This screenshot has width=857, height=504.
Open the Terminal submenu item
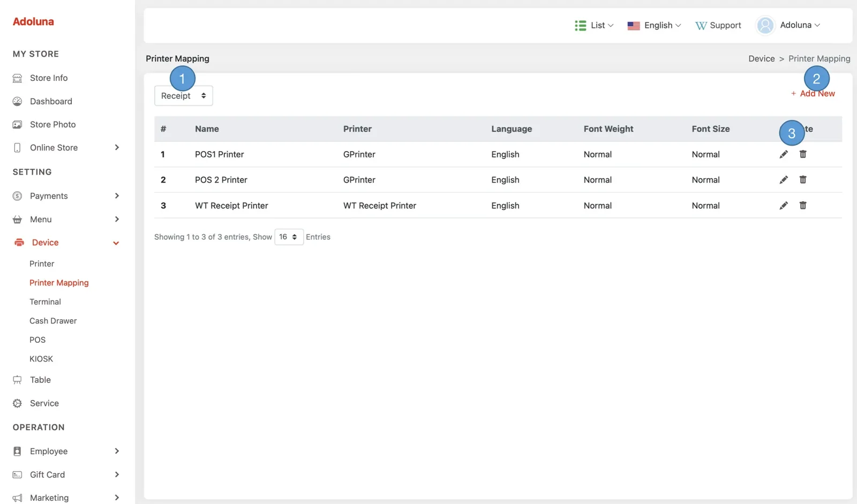[x=45, y=302]
